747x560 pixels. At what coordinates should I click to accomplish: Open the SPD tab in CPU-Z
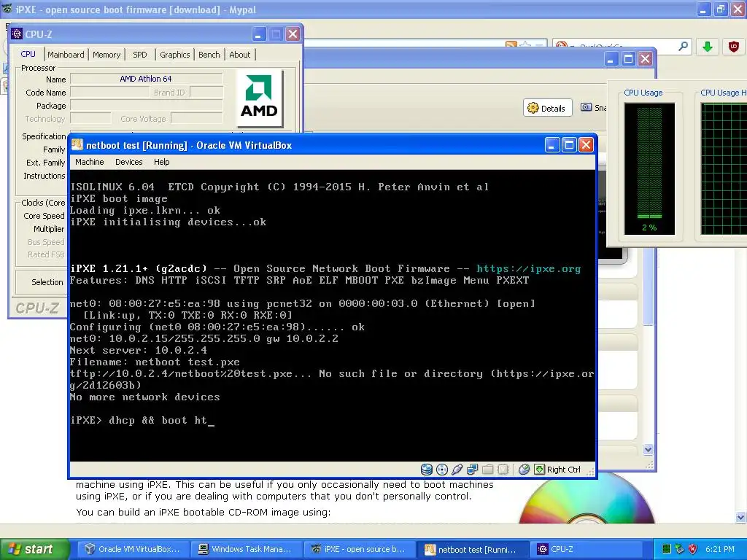coord(139,55)
